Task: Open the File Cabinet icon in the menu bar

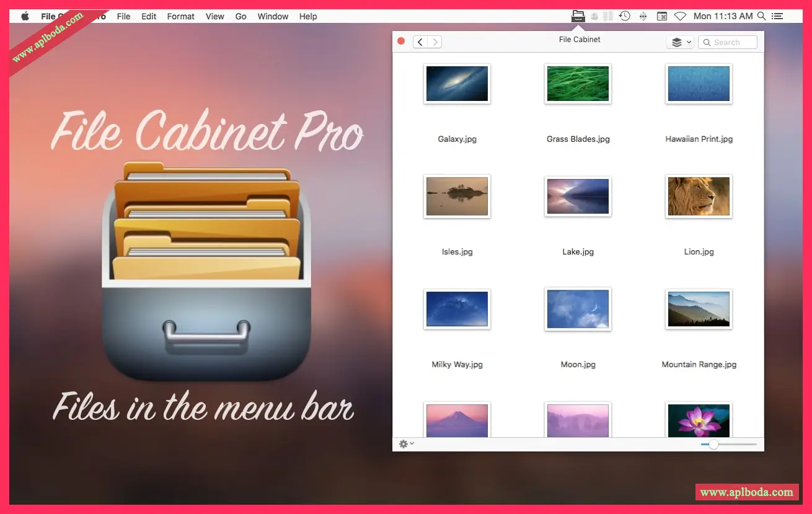Action: [x=578, y=16]
